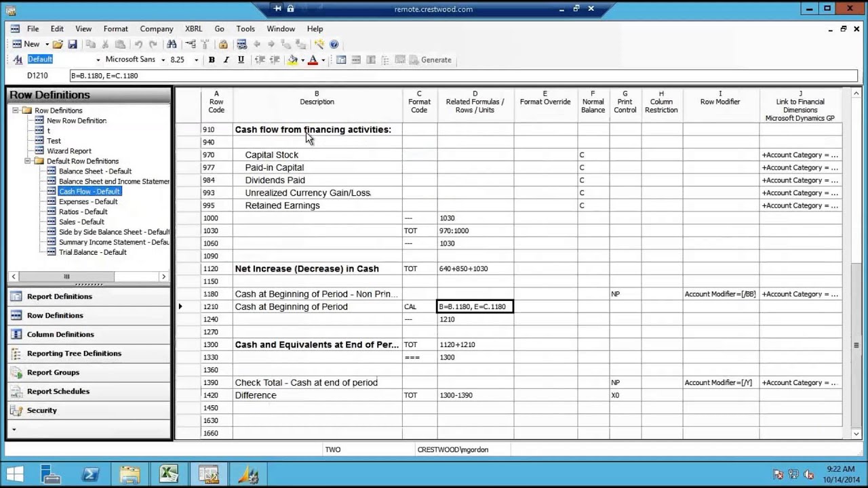Open the Windows Start menu
Viewport: 868px width, 488px height.
coord(14,474)
